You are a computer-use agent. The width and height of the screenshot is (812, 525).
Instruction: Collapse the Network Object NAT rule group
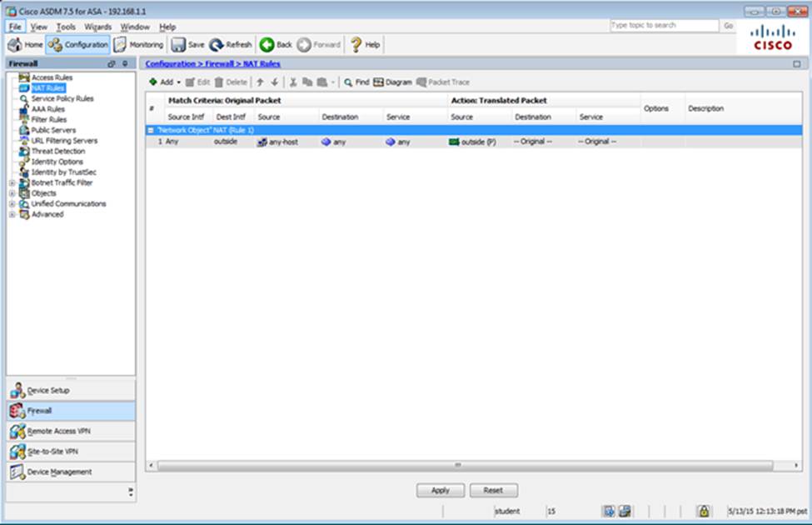point(151,130)
